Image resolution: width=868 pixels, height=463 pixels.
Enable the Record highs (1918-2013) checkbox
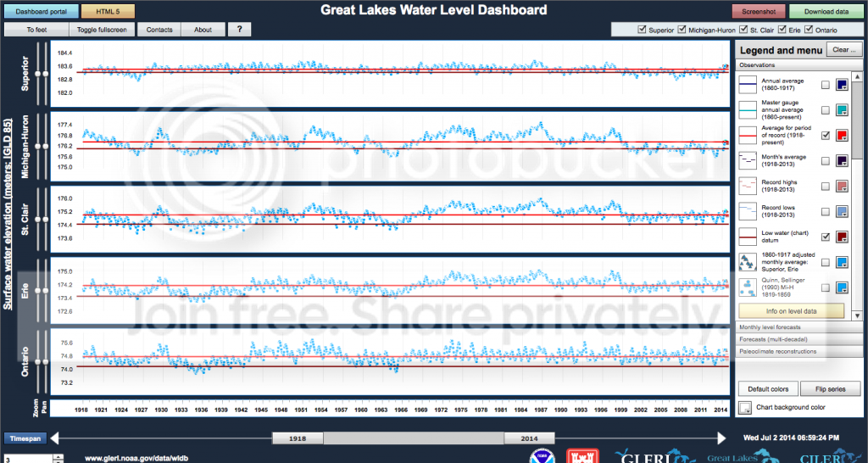point(825,186)
